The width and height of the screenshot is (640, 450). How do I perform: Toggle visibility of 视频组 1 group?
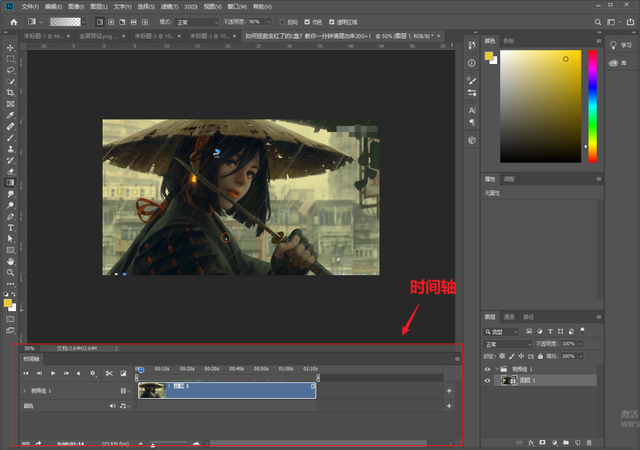click(x=488, y=368)
